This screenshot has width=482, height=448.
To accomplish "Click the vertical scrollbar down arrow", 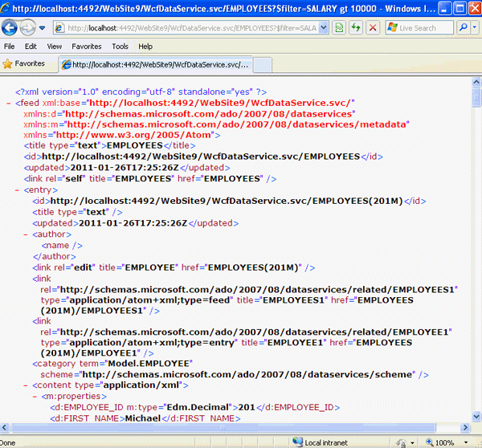I will tap(476, 417).
